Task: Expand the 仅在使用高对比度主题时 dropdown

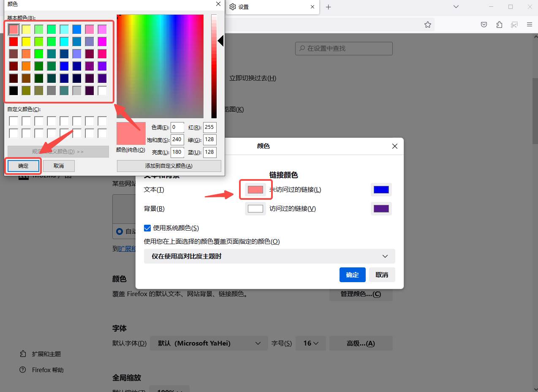Action: (x=269, y=256)
